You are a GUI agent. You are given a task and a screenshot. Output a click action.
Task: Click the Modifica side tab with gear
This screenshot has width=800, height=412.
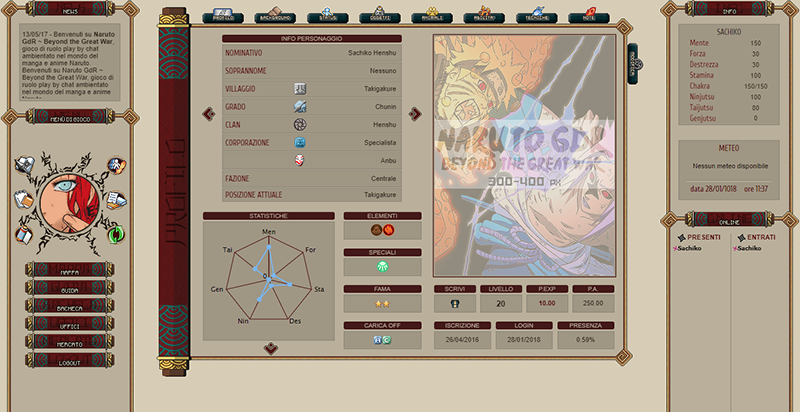click(x=633, y=64)
